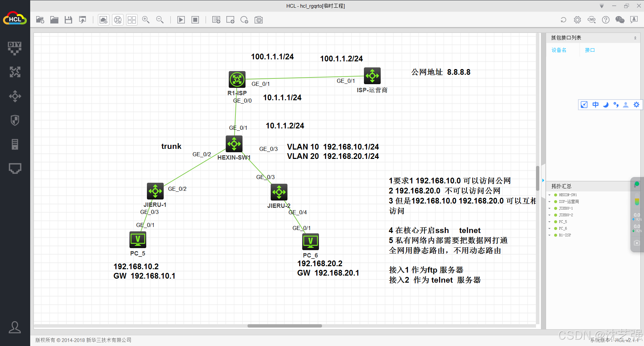Expand R1-ISP in topology summary

pyautogui.click(x=549, y=235)
